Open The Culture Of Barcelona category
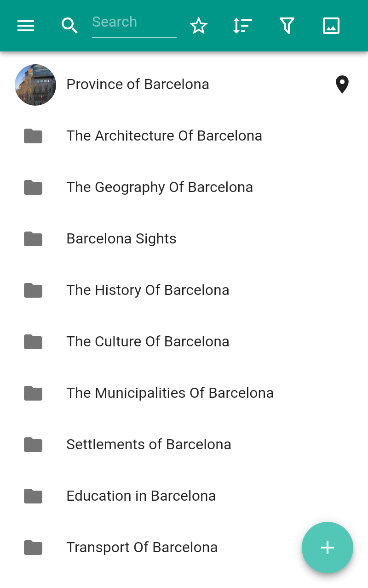368x588 pixels. [148, 342]
